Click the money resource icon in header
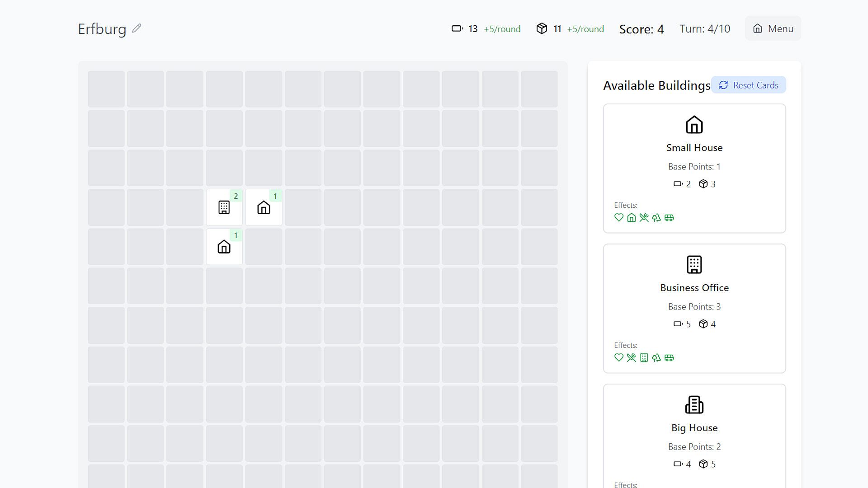 [457, 29]
